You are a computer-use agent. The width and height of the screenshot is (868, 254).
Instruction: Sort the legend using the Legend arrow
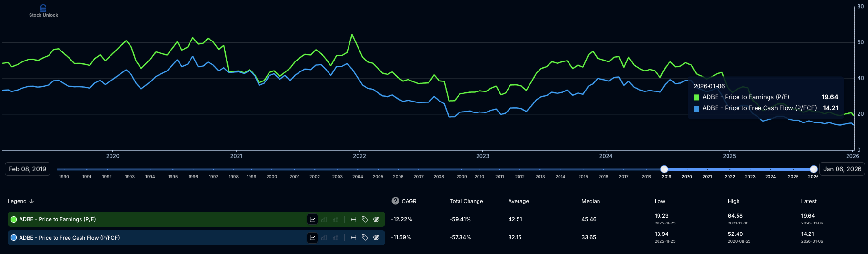32,201
